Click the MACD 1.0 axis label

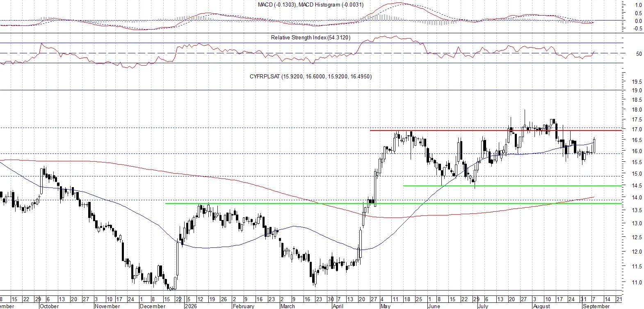(639, 5)
